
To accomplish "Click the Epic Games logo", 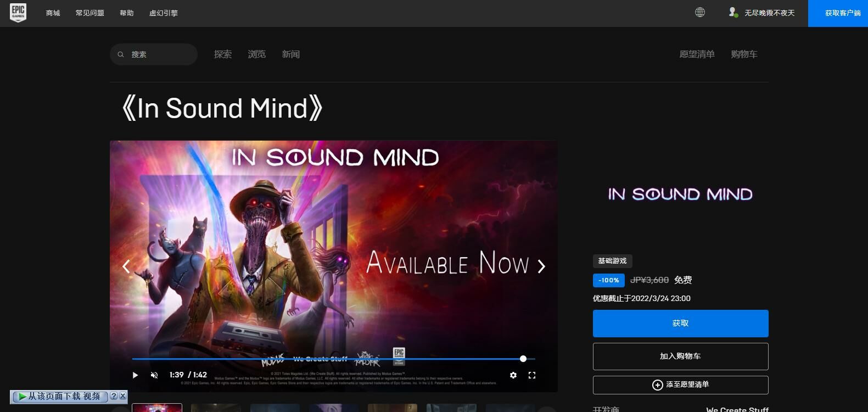I will (x=18, y=13).
